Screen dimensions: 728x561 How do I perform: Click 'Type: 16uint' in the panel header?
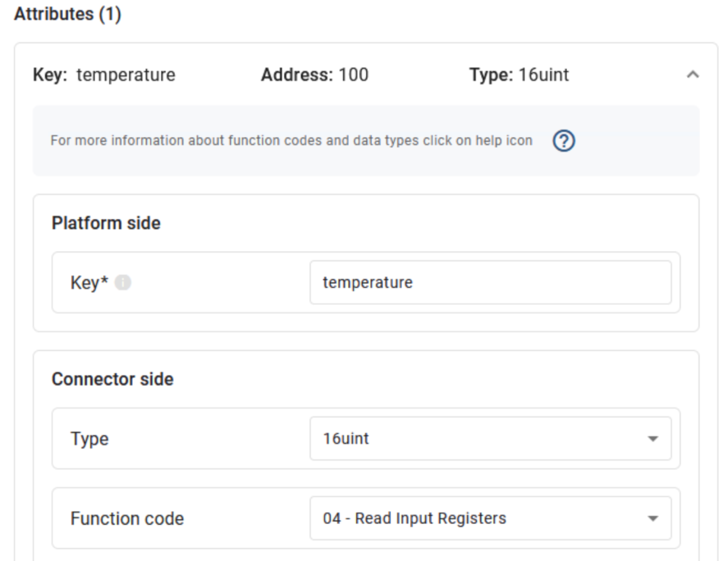tap(519, 75)
